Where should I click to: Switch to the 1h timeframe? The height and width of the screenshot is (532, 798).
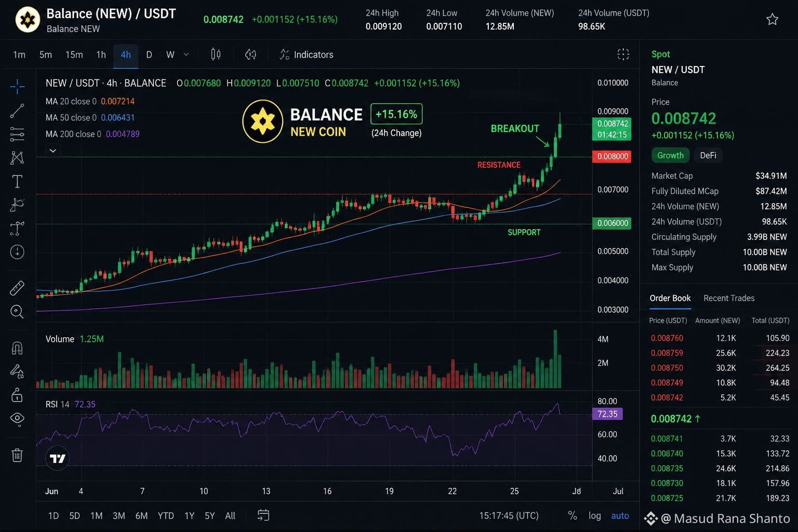point(101,55)
